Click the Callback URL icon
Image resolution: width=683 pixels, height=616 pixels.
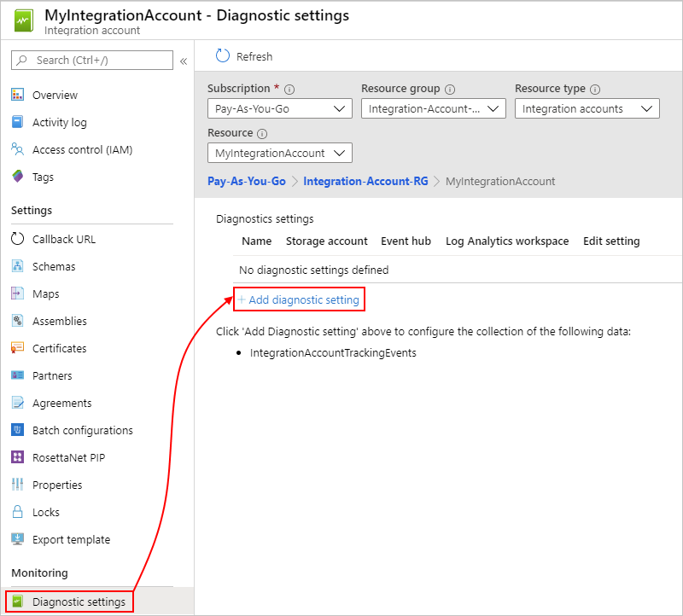(x=17, y=239)
